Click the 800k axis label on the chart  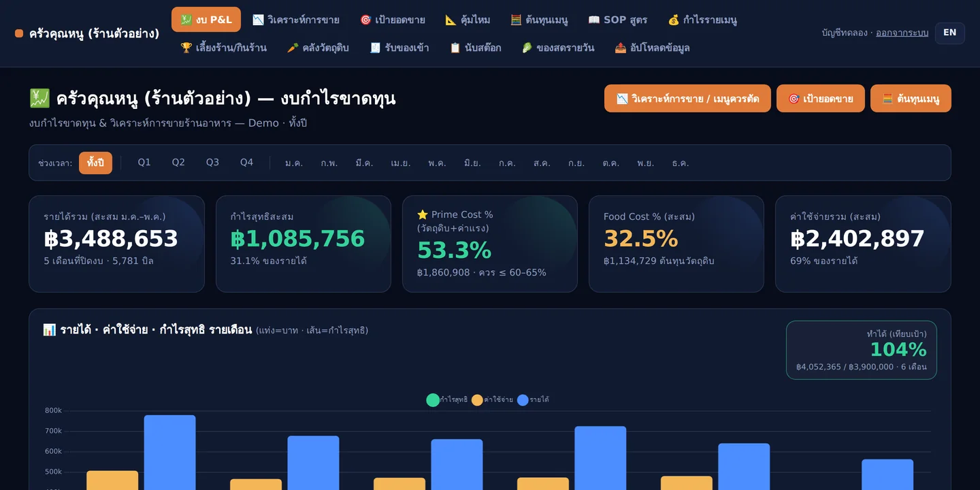tap(54, 411)
